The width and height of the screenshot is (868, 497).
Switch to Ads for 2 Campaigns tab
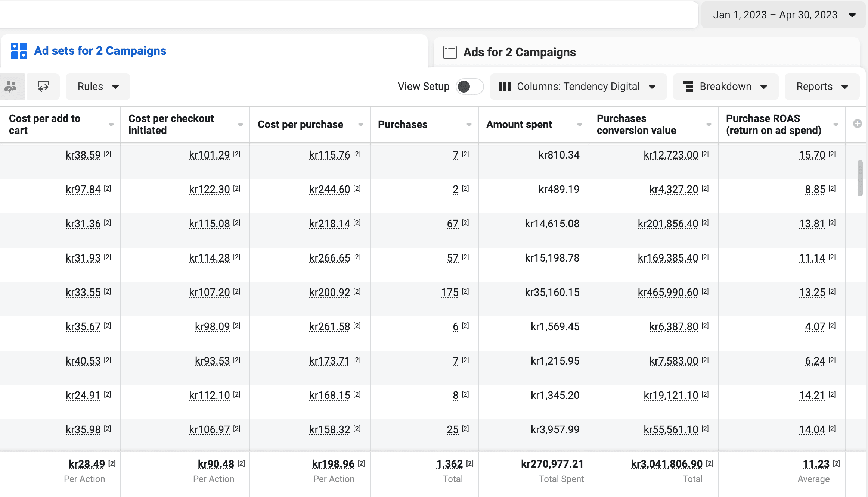point(519,52)
